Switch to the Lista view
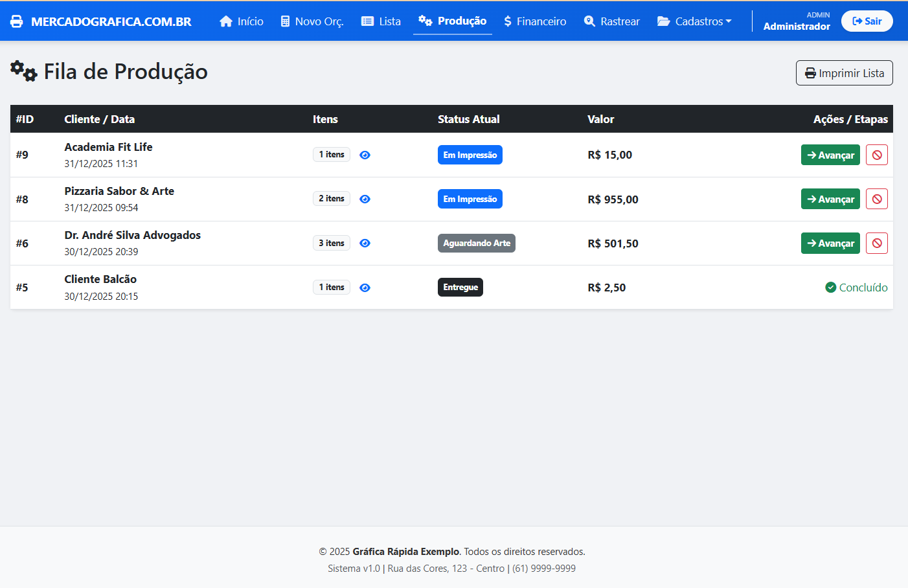Viewport: 908px width, 588px height. (x=381, y=21)
